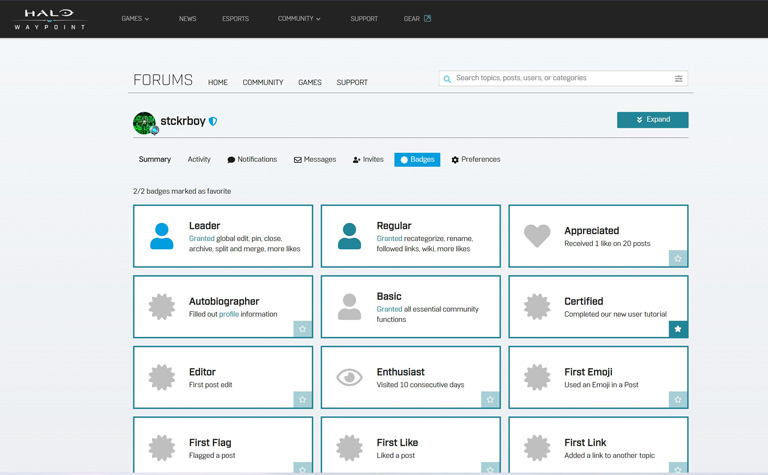768x475 pixels.
Task: Select the Badges tab
Action: pos(417,159)
